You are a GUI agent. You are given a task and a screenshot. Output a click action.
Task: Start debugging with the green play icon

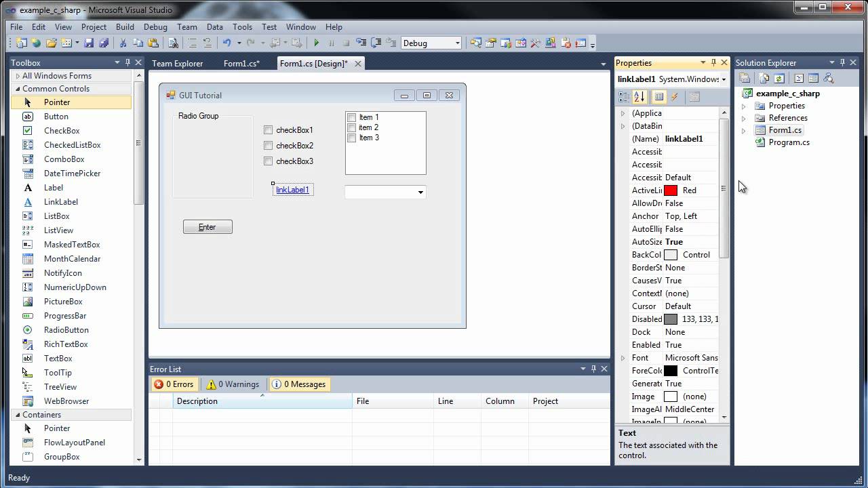(x=316, y=43)
